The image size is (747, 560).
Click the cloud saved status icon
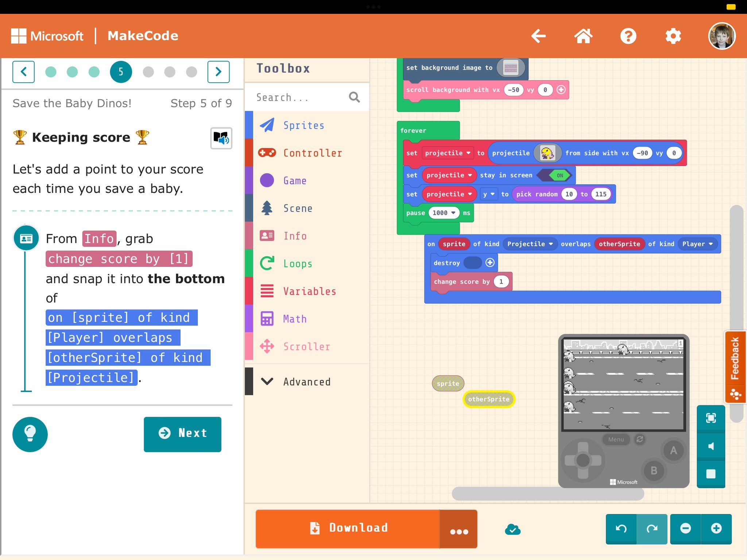[512, 529]
